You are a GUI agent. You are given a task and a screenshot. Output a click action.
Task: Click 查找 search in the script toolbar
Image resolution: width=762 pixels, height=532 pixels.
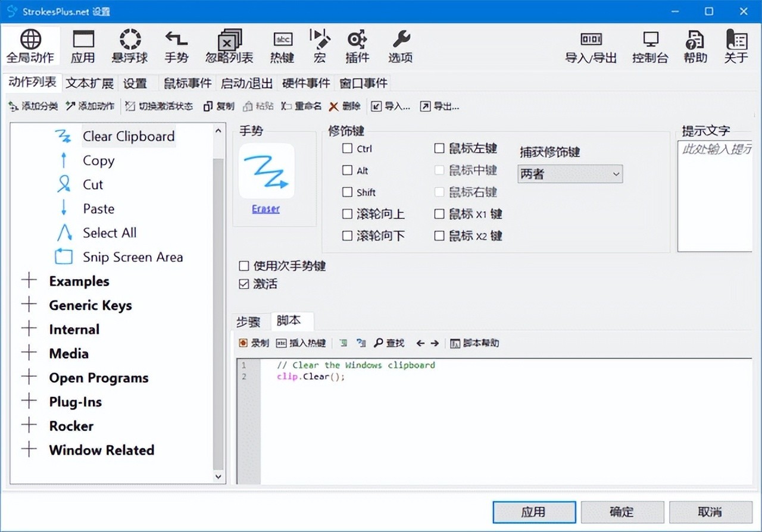pos(389,343)
